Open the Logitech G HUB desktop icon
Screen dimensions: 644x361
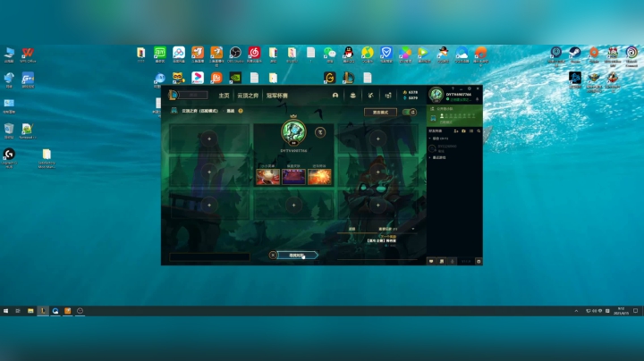tap(9, 154)
